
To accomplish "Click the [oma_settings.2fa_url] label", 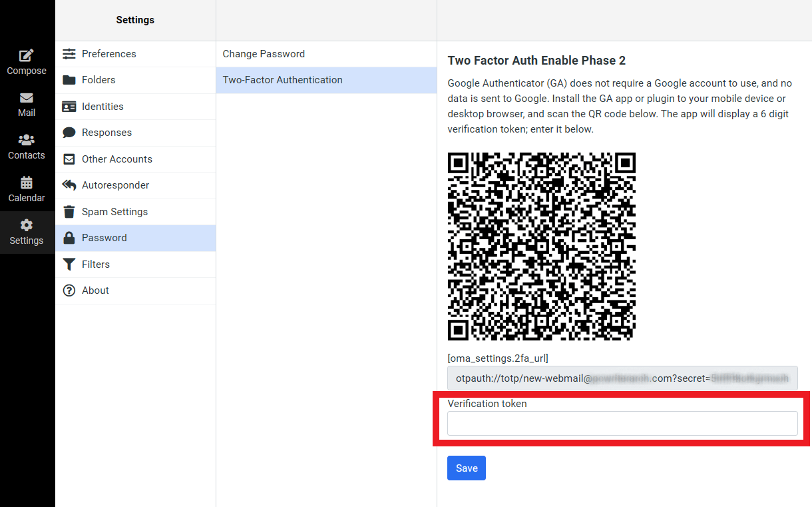I will (x=498, y=358).
